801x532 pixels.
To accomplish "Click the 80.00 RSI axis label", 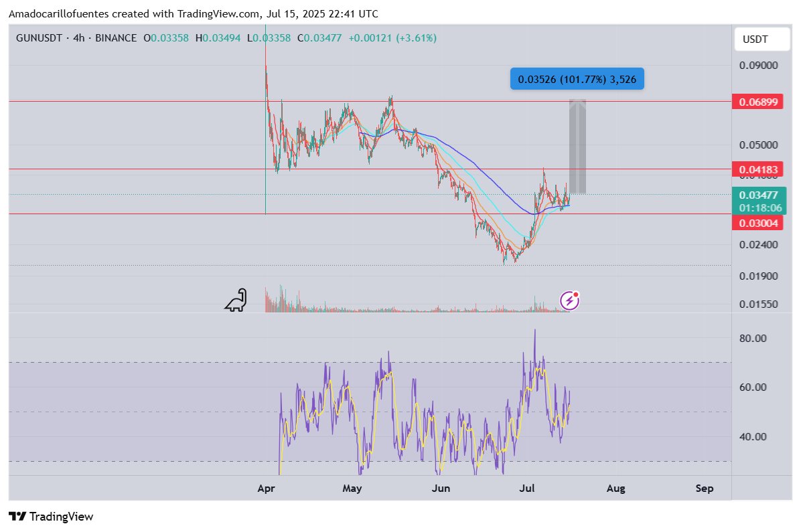I will pyautogui.click(x=753, y=338).
